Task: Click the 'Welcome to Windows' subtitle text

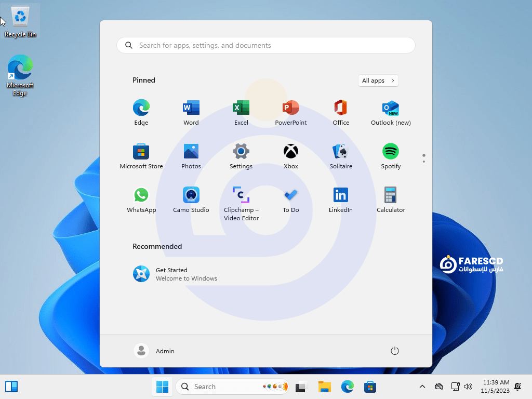Action: (x=187, y=278)
